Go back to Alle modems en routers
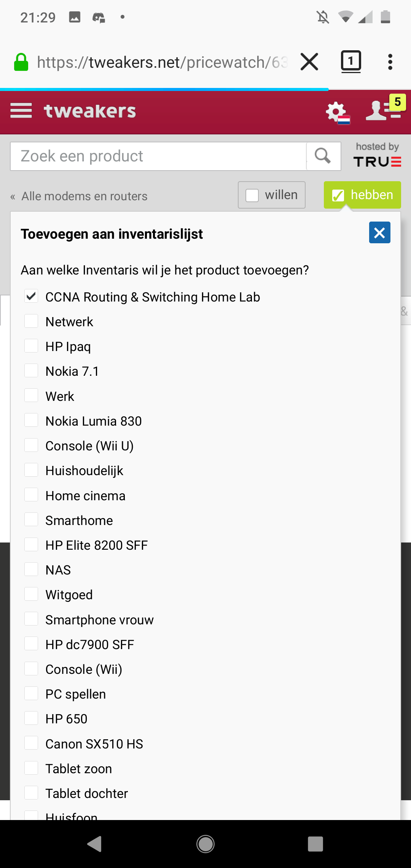The height and width of the screenshot is (868, 411). [x=84, y=196]
